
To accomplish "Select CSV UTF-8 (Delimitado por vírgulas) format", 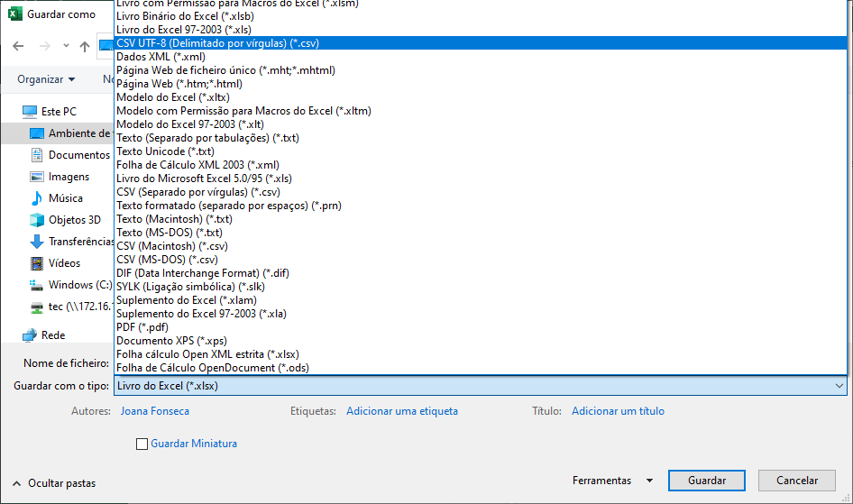I will (217, 43).
